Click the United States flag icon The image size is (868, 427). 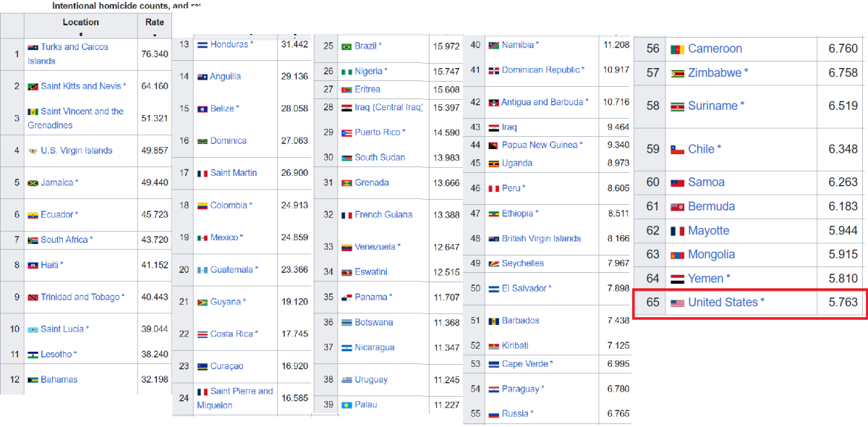tap(677, 303)
